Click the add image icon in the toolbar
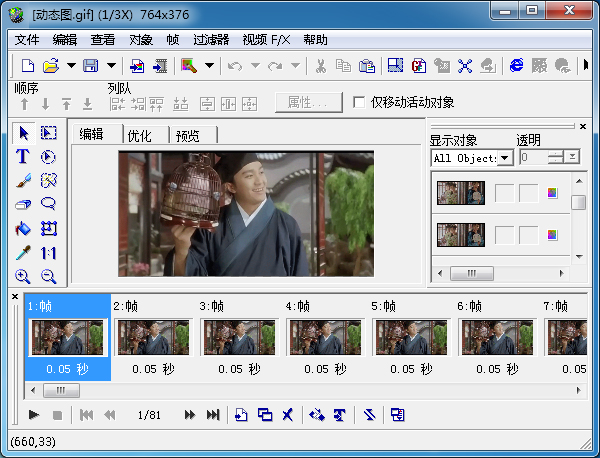600x458 pixels. point(137,66)
